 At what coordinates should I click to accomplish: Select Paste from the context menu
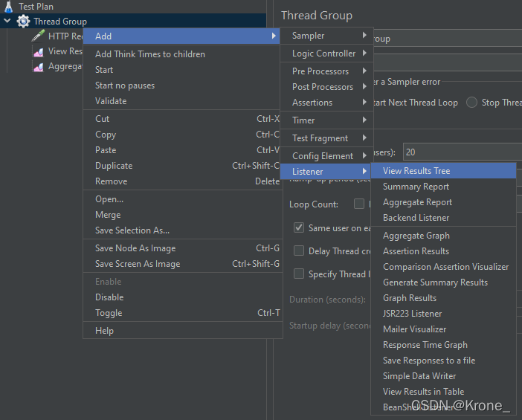click(181, 150)
